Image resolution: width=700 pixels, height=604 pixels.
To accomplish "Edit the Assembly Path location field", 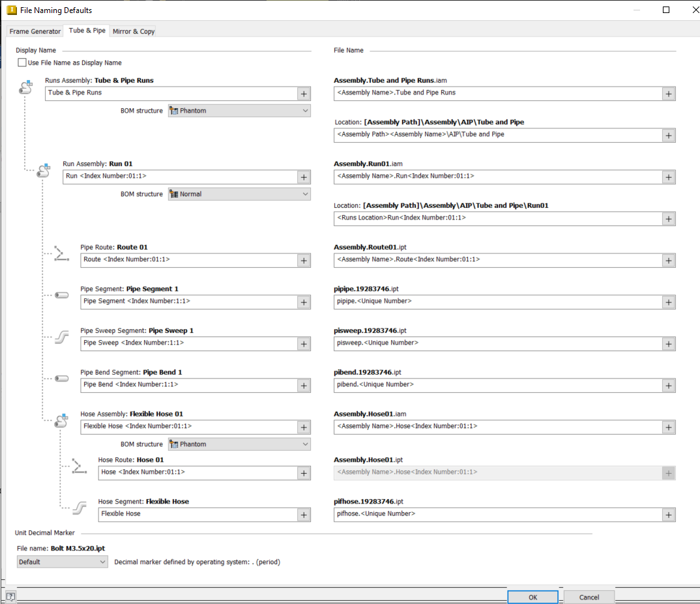I will pyautogui.click(x=498, y=136).
